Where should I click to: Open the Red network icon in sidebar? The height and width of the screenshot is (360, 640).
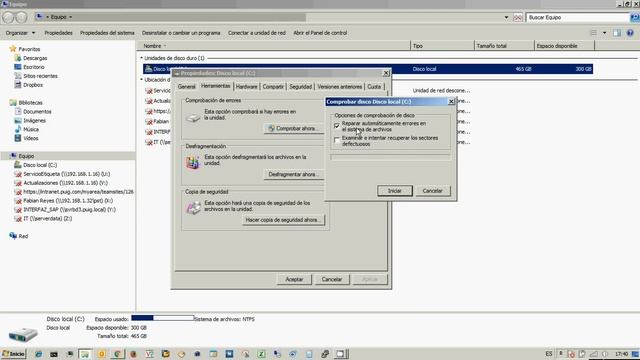13,236
